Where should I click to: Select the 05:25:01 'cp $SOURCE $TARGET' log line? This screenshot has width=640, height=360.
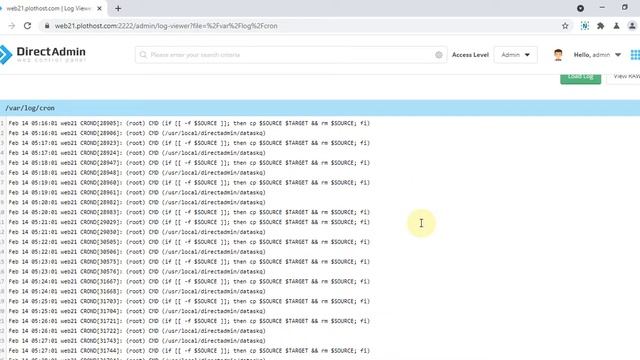pyautogui.click(x=189, y=301)
